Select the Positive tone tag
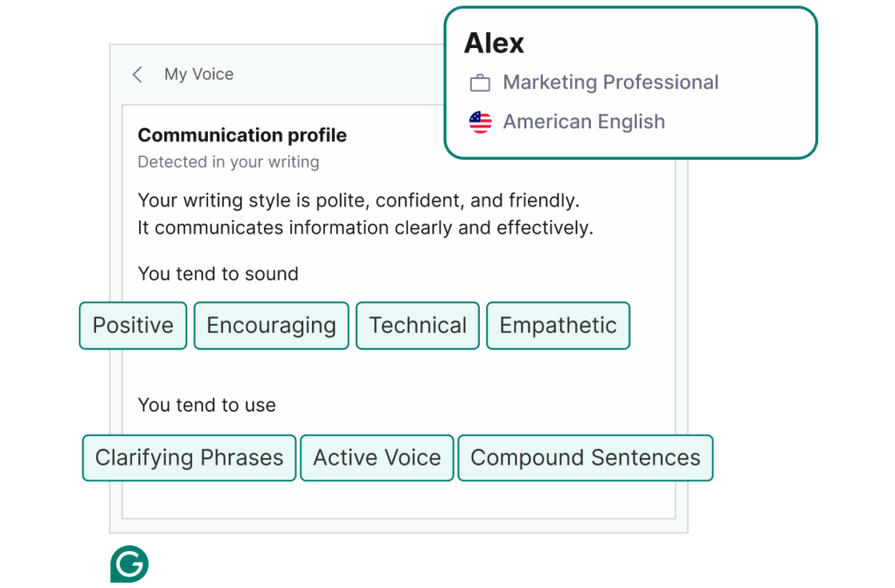 133,326
